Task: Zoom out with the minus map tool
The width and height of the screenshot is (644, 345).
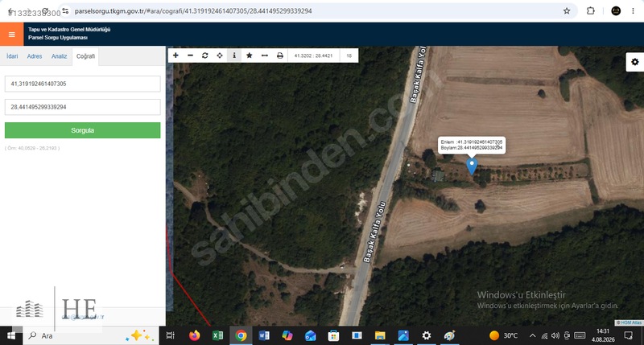Action: coord(190,55)
